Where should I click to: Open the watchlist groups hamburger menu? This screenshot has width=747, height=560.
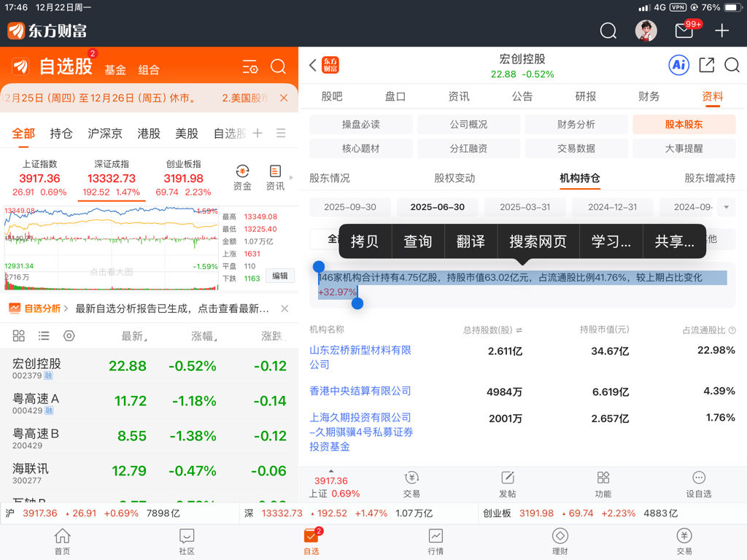281,133
